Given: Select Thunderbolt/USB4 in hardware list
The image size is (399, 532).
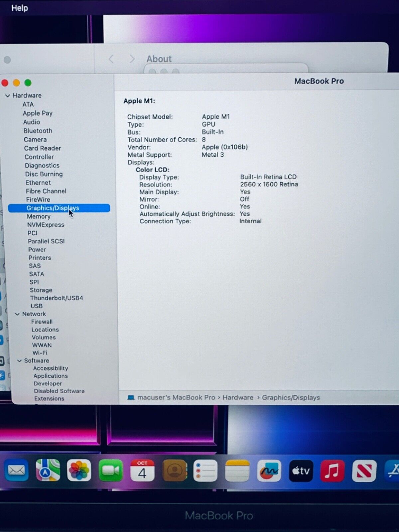Looking at the screenshot, I should click(x=57, y=298).
